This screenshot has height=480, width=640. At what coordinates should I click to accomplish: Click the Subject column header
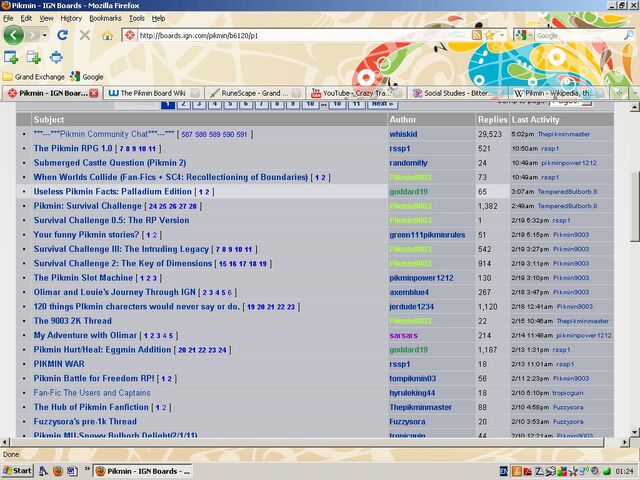click(49, 120)
